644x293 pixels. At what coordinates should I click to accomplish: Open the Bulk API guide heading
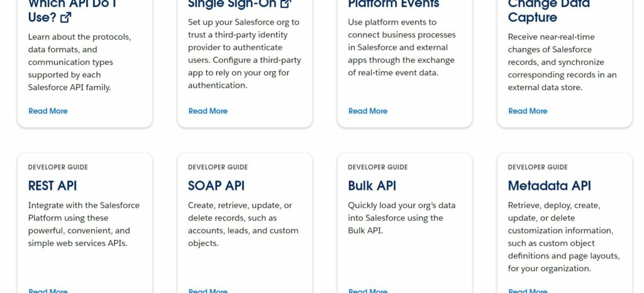[x=372, y=185]
